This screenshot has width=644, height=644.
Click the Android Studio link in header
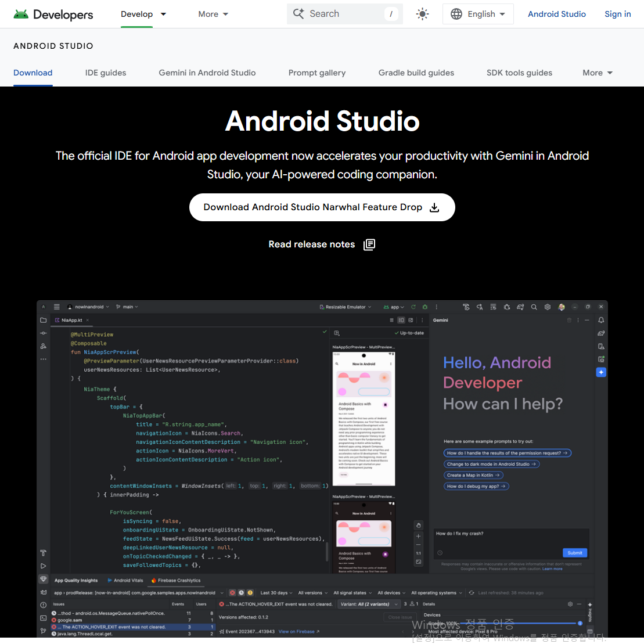[x=556, y=14]
